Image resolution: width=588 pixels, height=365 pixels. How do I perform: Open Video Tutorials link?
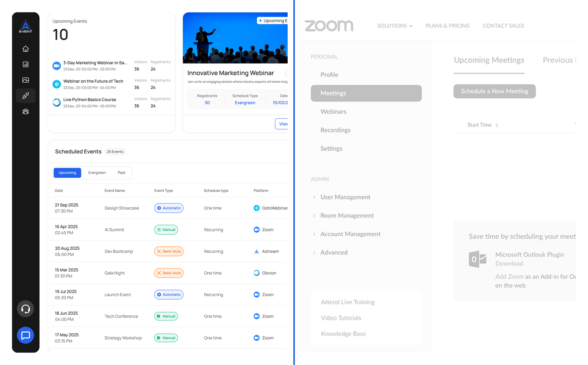tap(341, 318)
